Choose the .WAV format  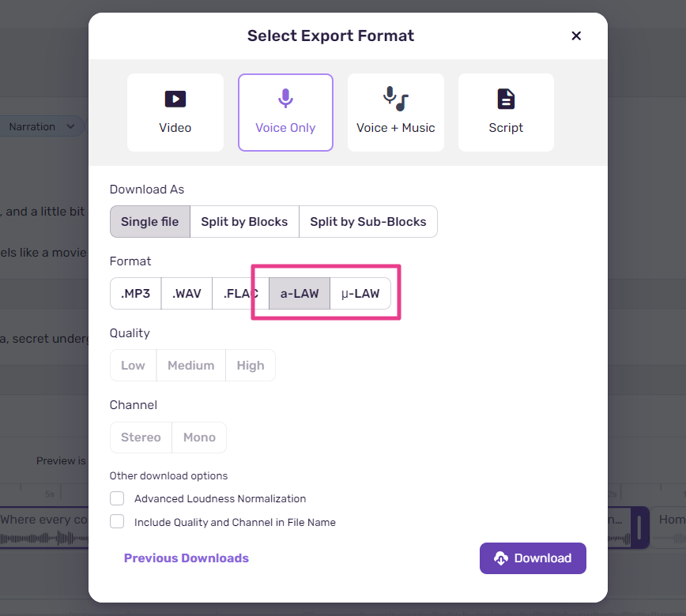187,293
